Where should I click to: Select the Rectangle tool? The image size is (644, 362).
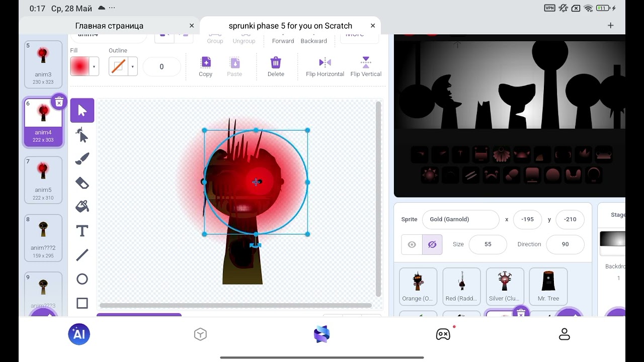pos(82,303)
